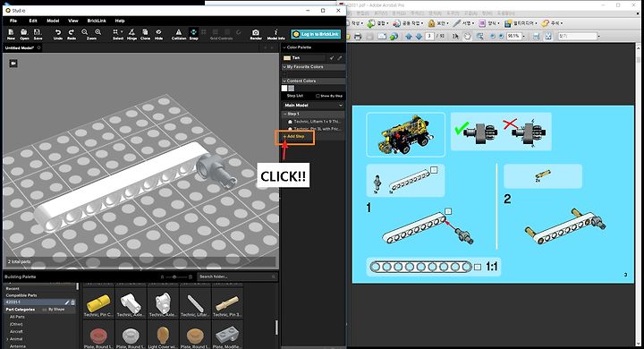
Task: Click Log in to BrickLink button
Action: 316,34
